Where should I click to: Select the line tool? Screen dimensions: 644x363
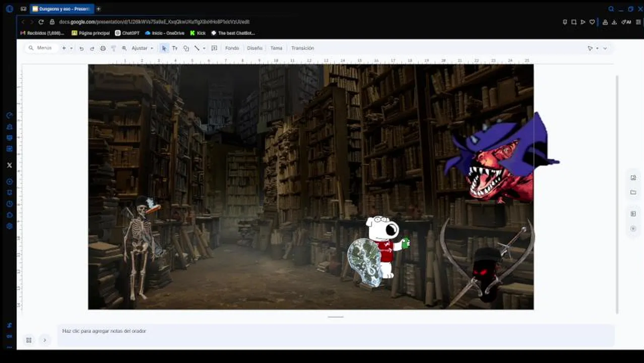pos(197,48)
